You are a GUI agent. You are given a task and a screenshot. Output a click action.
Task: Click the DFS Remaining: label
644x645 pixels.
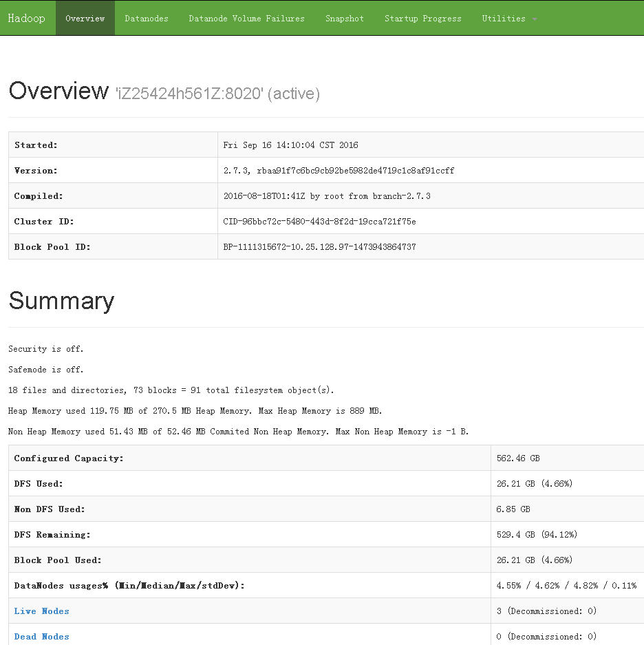52,535
